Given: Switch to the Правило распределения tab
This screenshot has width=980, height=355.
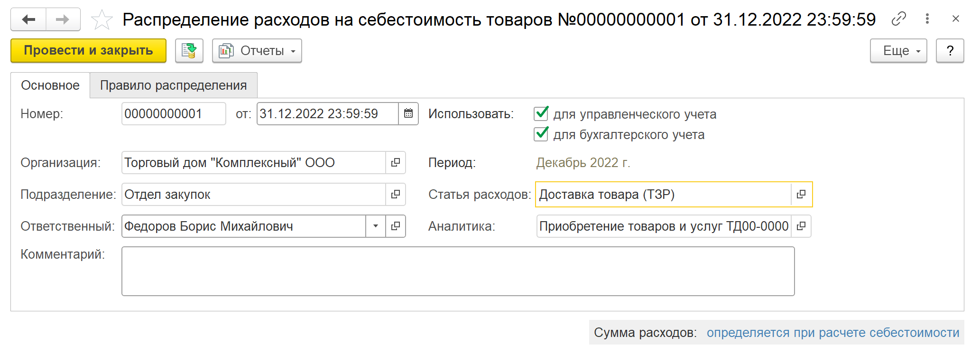Looking at the screenshot, I should click(x=173, y=85).
